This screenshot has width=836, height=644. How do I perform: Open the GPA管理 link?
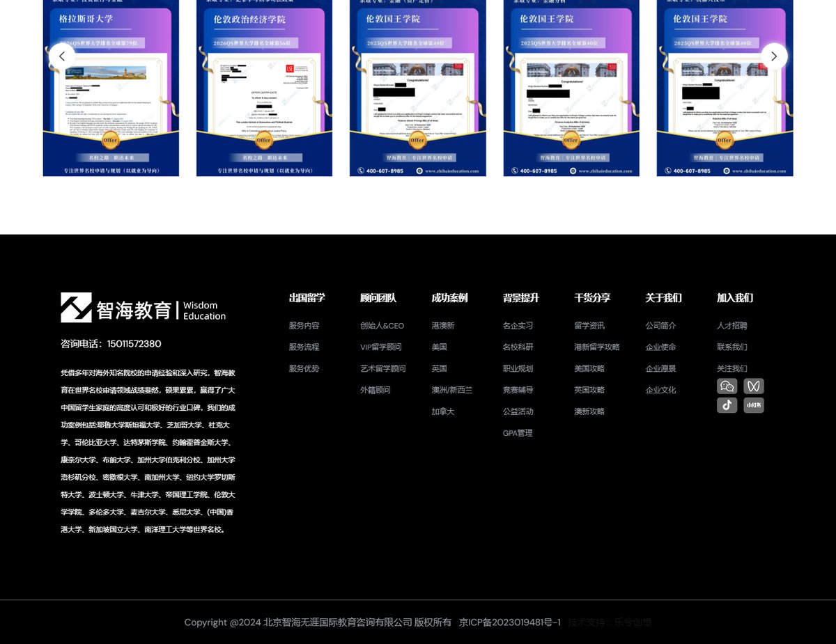(518, 433)
